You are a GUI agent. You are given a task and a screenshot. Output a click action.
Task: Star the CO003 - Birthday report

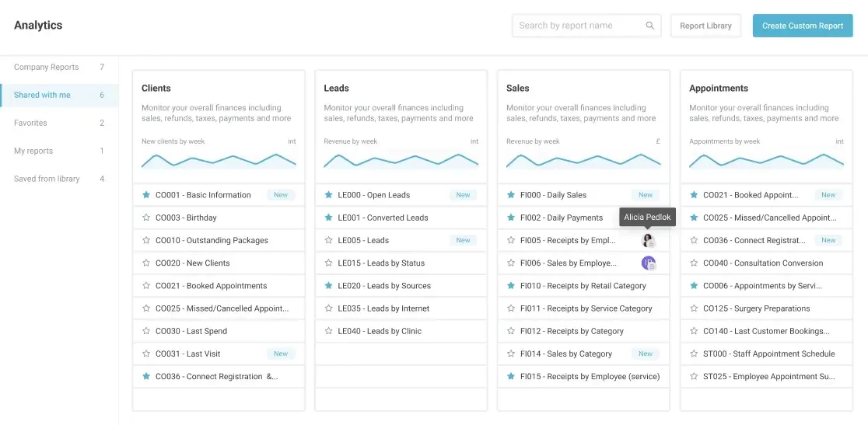pos(146,218)
